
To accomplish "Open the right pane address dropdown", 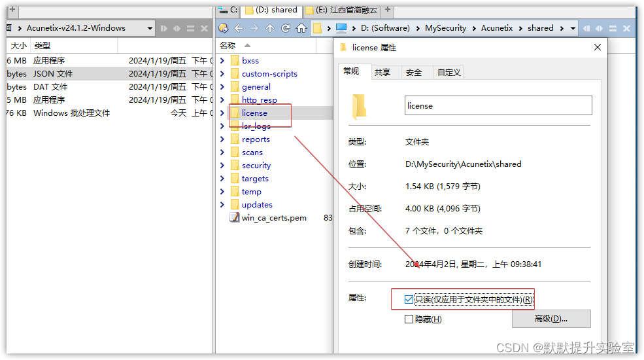I will (x=573, y=28).
